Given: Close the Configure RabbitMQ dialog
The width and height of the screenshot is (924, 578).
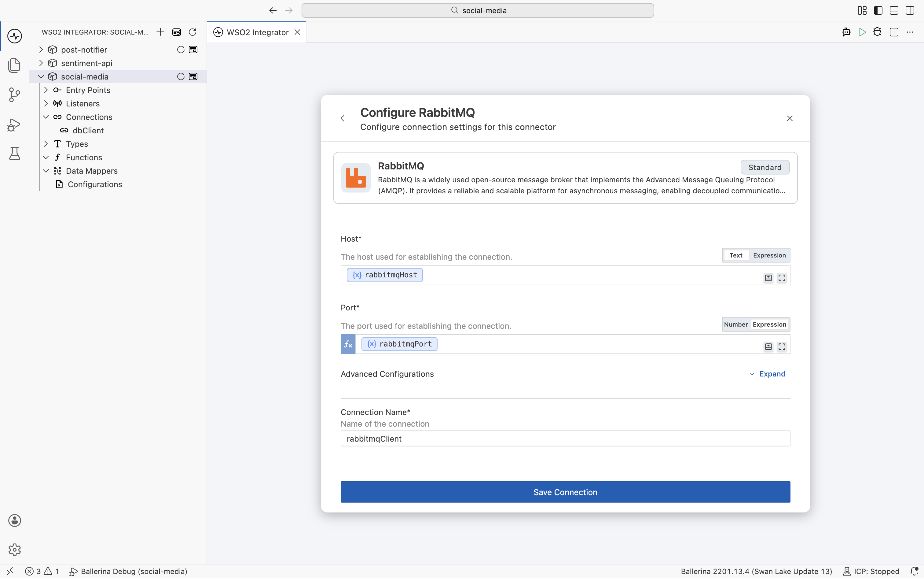Looking at the screenshot, I should [x=790, y=119].
